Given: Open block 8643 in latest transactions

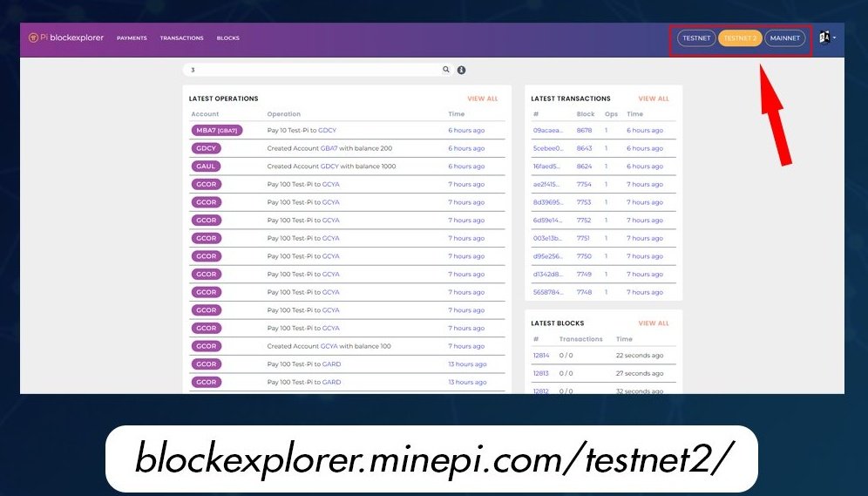Looking at the screenshot, I should 584,148.
